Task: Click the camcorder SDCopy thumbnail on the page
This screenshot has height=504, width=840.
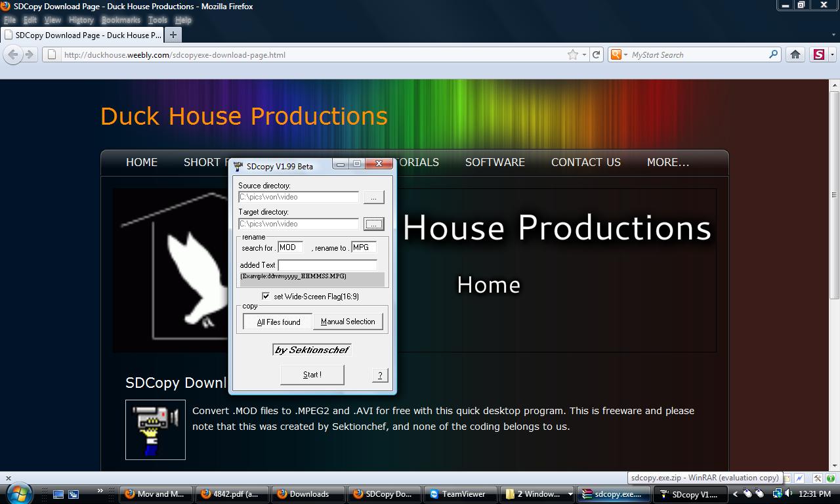Action: (156, 430)
